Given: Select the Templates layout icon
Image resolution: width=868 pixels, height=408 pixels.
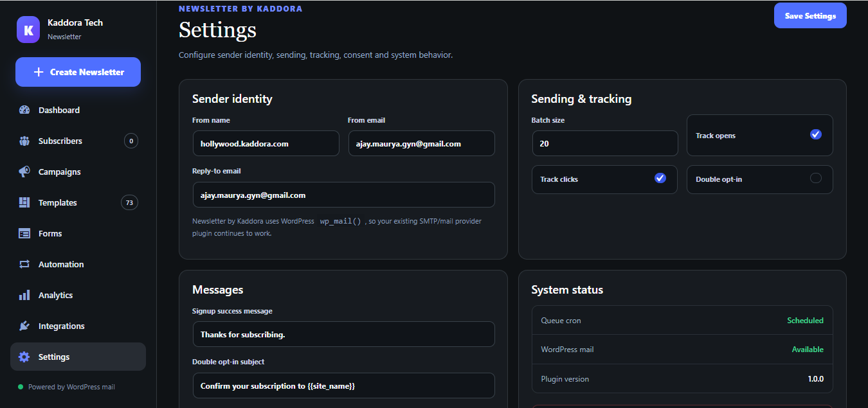Looking at the screenshot, I should point(24,202).
